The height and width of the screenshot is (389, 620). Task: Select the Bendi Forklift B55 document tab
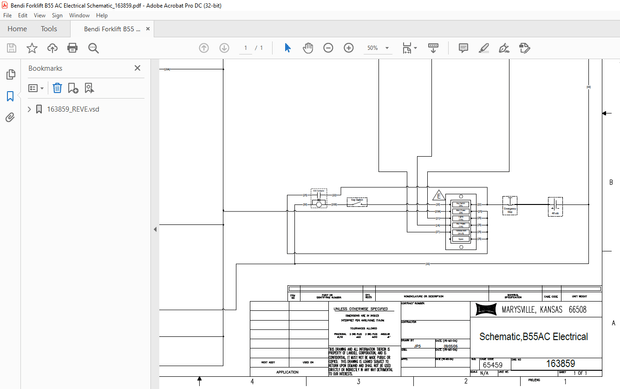coord(112,29)
